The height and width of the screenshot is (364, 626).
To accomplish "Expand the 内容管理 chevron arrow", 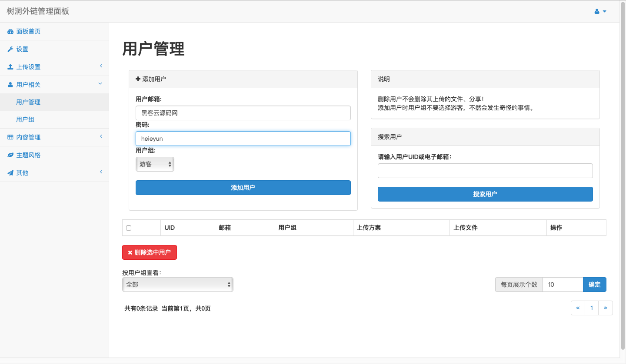I will [101, 136].
